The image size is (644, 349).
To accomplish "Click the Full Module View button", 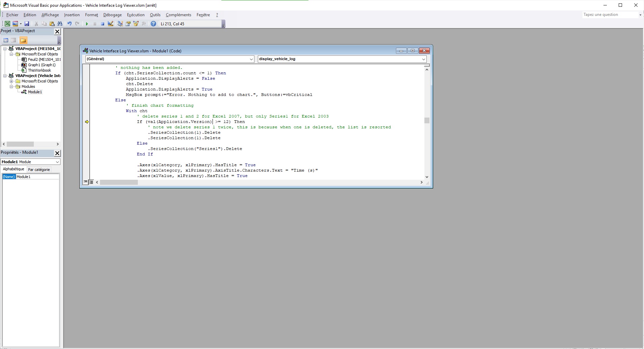I will pyautogui.click(x=91, y=182).
